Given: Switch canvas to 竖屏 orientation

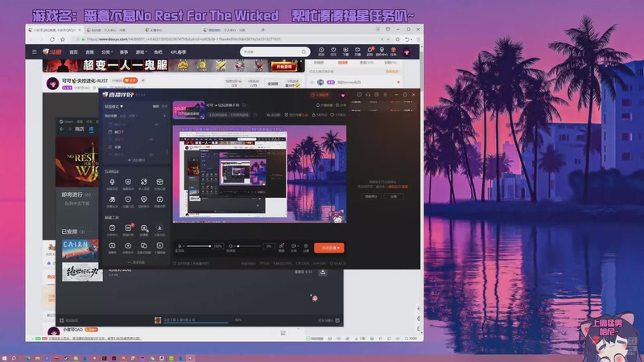Looking at the screenshot, I should coord(164,106).
